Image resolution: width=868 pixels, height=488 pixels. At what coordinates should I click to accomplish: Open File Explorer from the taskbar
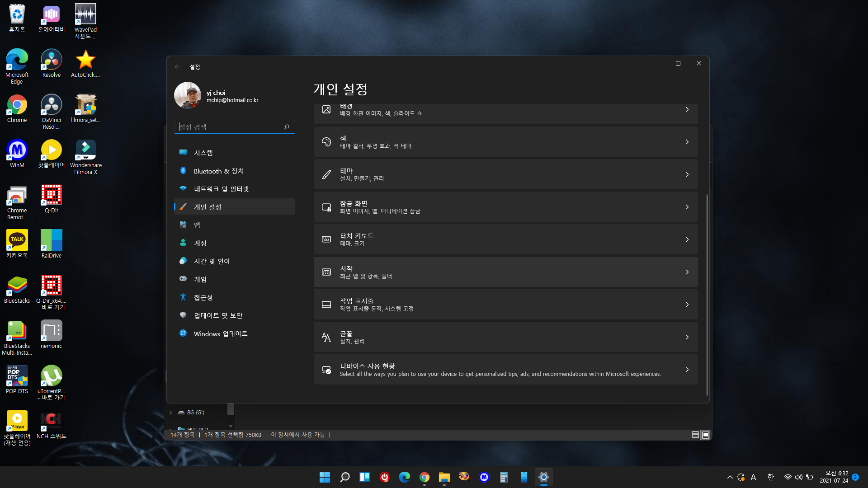point(444,477)
